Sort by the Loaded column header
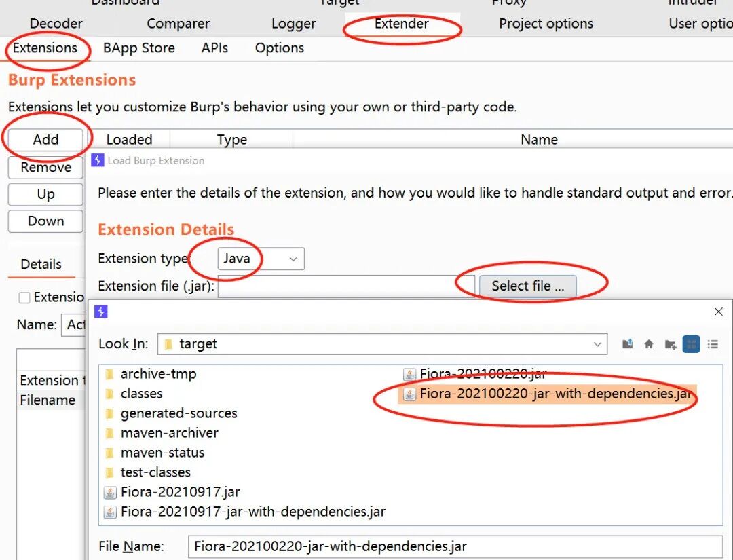The image size is (733, 560). tap(129, 139)
